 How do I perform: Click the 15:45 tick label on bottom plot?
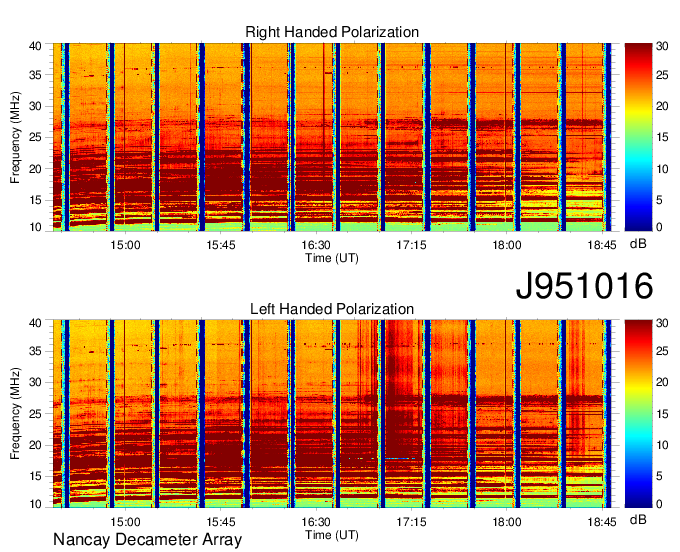click(220, 522)
